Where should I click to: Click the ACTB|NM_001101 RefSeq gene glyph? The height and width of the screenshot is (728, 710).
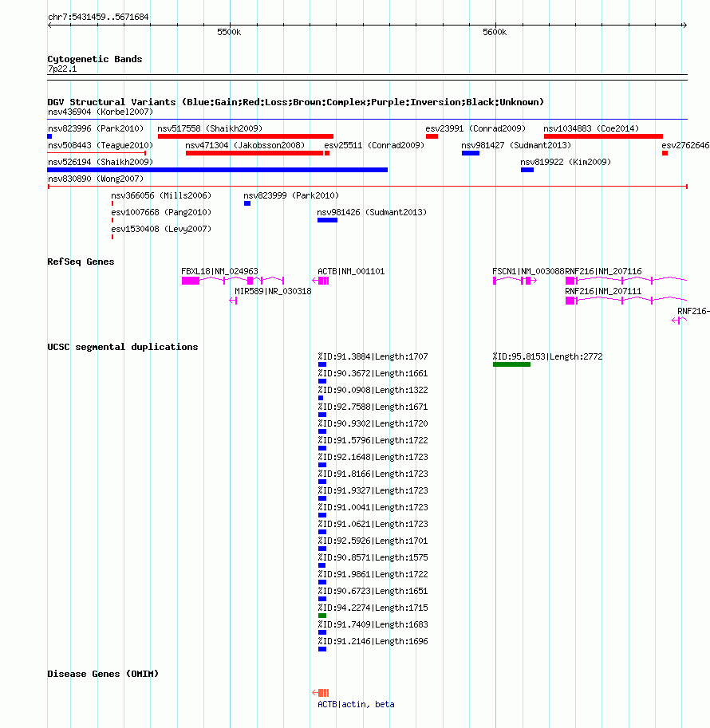point(321,281)
